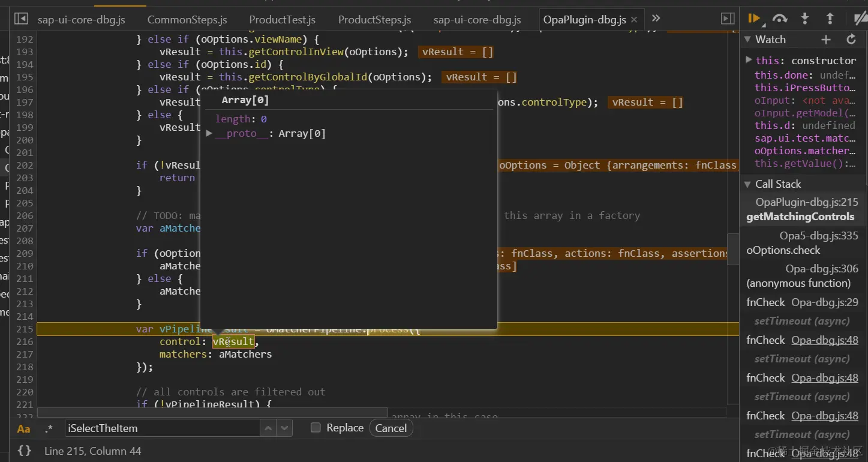Close the OpaPlugin-dbg.js tab

pos(634,20)
